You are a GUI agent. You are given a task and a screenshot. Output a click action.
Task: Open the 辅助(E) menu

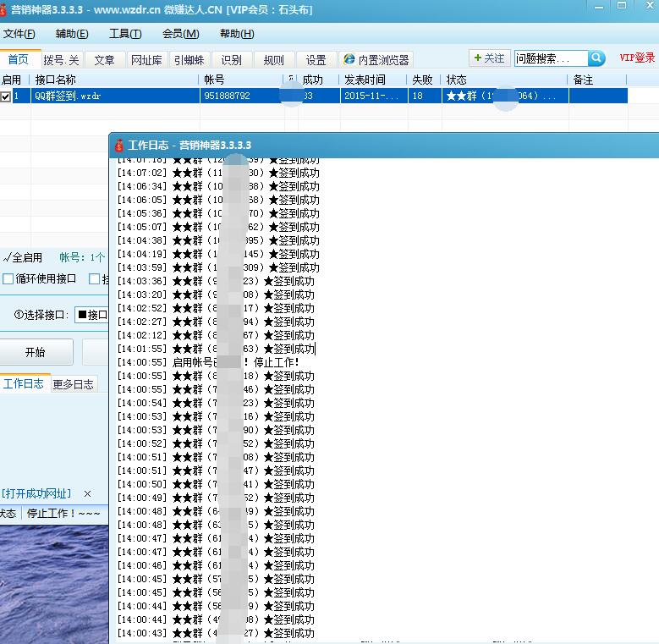pyautogui.click(x=72, y=34)
